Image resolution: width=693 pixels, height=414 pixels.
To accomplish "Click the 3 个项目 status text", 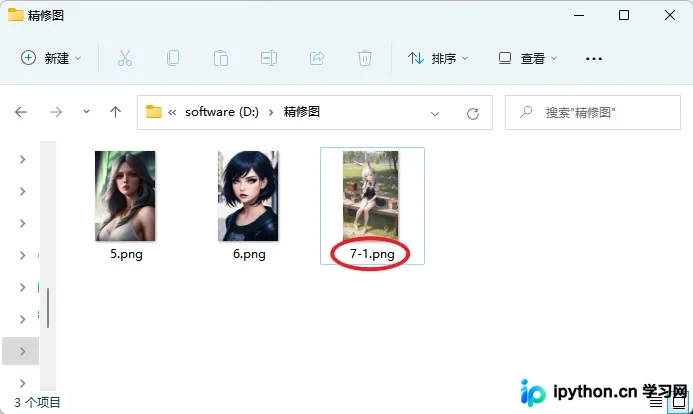I will 37,403.
